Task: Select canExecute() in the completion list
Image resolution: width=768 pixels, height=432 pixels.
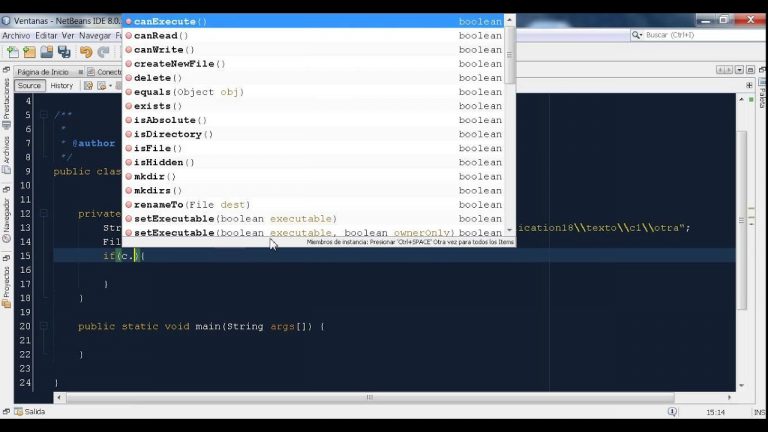Action: 313,22
